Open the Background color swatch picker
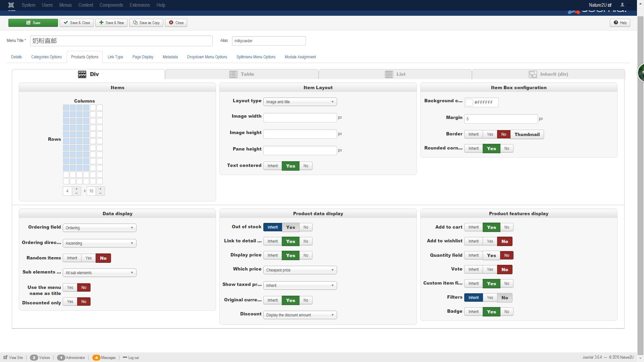The width and height of the screenshot is (644, 362). click(469, 103)
